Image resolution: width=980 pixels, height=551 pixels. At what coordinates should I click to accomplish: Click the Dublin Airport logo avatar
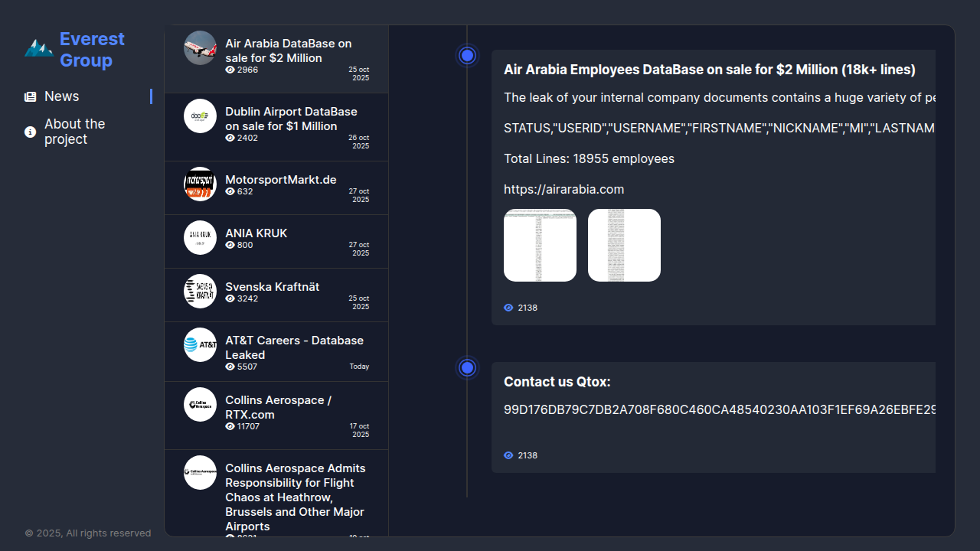(x=200, y=116)
